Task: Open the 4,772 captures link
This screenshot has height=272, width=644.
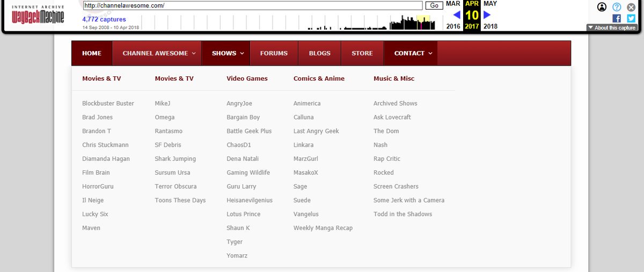Action: [x=104, y=19]
